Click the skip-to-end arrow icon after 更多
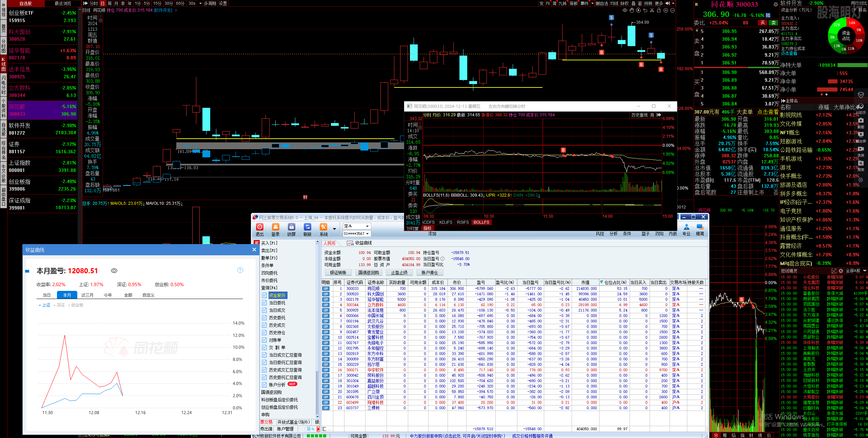Screen dimensions: 868x438 pos(667,3)
